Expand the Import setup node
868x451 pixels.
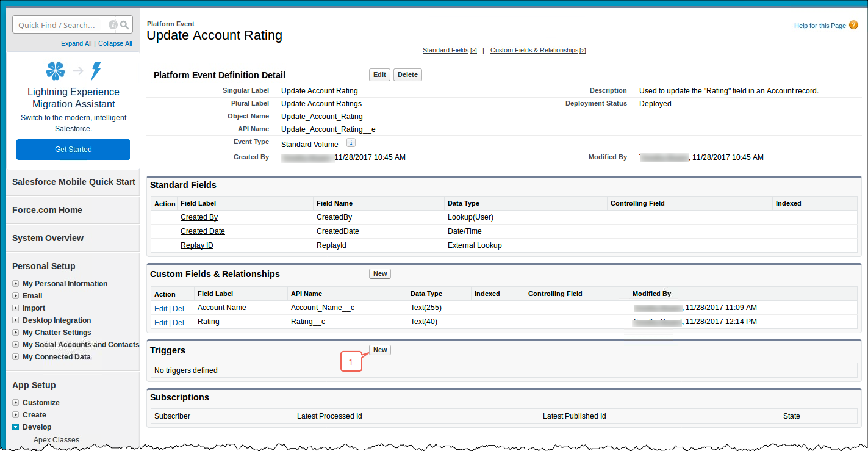pos(16,308)
